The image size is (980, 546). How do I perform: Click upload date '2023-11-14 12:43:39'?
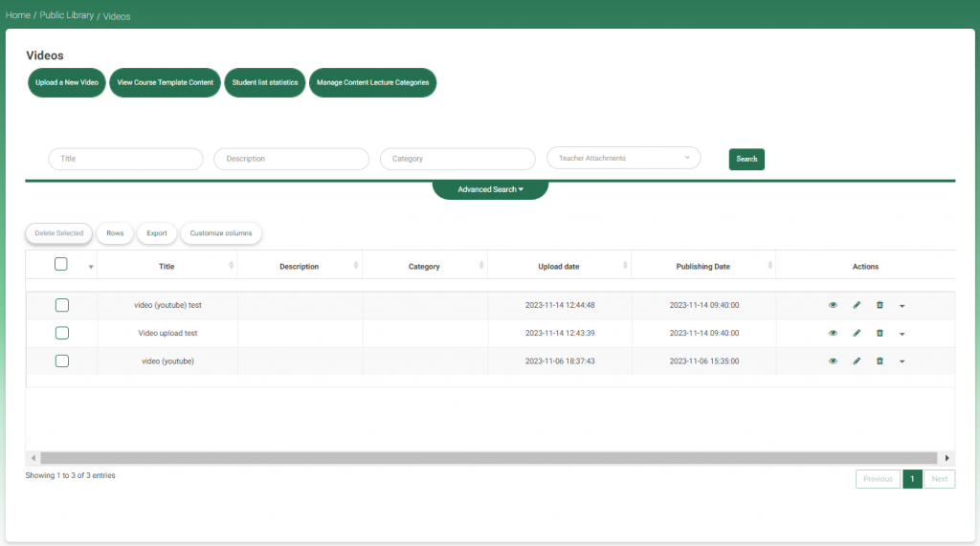(x=560, y=333)
